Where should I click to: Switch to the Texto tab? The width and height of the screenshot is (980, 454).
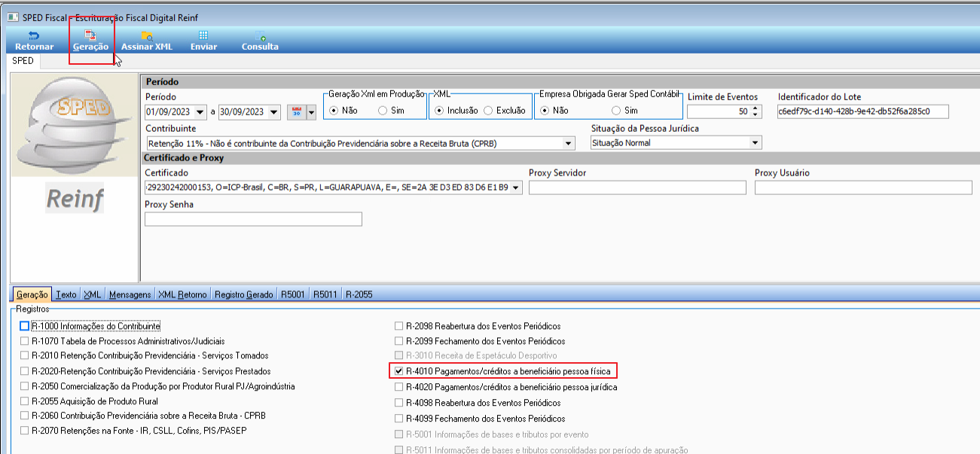[x=66, y=294]
